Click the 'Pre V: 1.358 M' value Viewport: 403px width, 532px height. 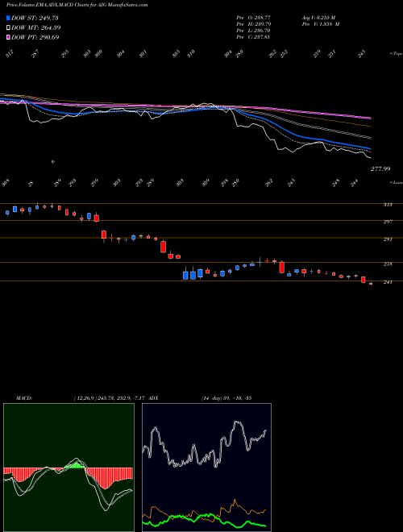coord(320,23)
